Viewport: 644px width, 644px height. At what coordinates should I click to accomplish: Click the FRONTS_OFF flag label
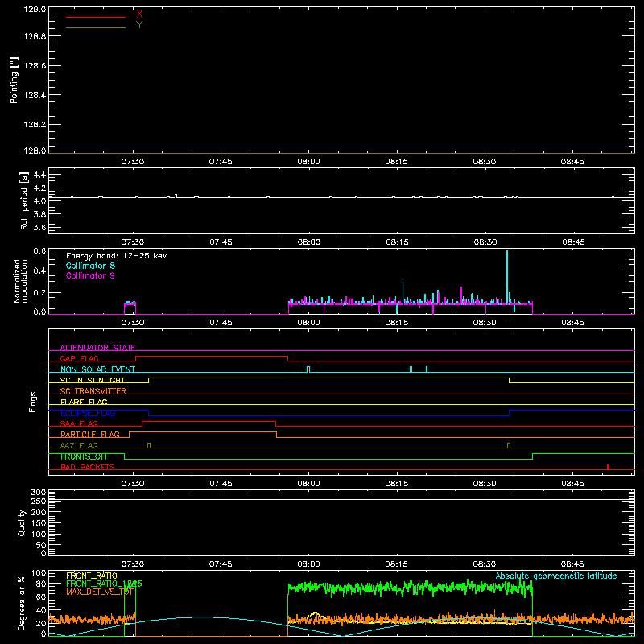(85, 456)
